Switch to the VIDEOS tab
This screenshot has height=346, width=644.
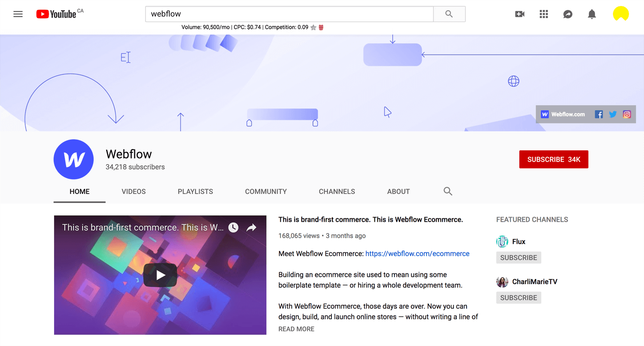tap(134, 192)
